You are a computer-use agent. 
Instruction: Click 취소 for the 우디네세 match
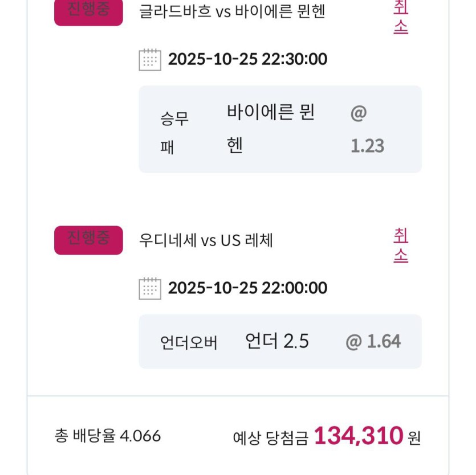[401, 245]
